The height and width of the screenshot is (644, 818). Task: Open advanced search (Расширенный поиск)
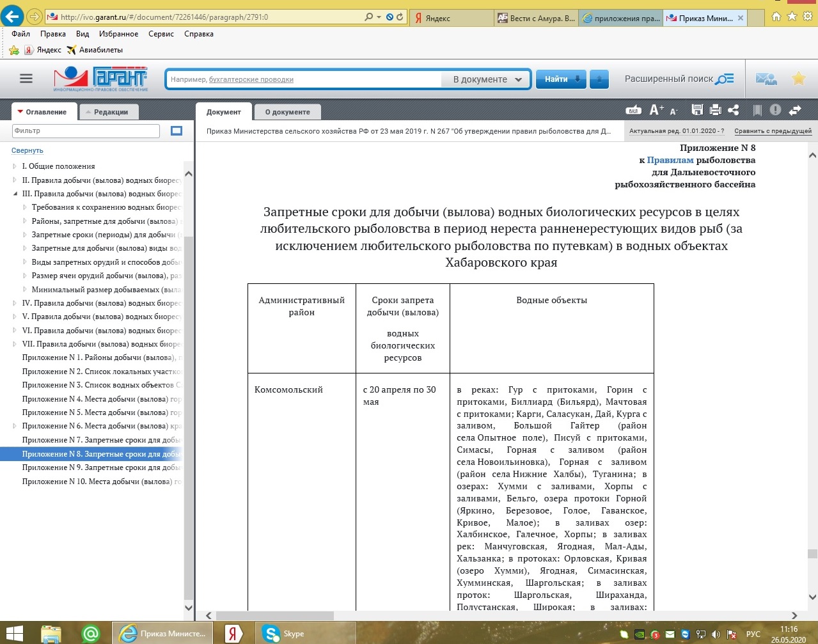click(x=679, y=79)
